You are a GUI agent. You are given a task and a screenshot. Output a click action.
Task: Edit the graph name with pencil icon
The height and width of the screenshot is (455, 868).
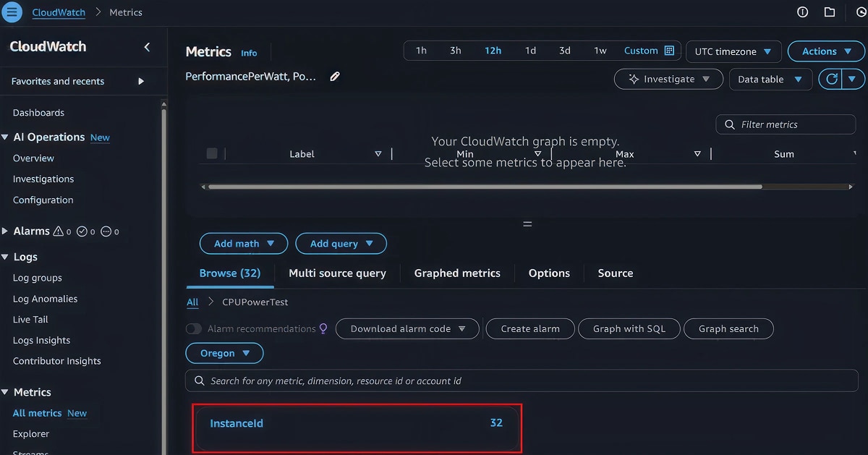335,75
